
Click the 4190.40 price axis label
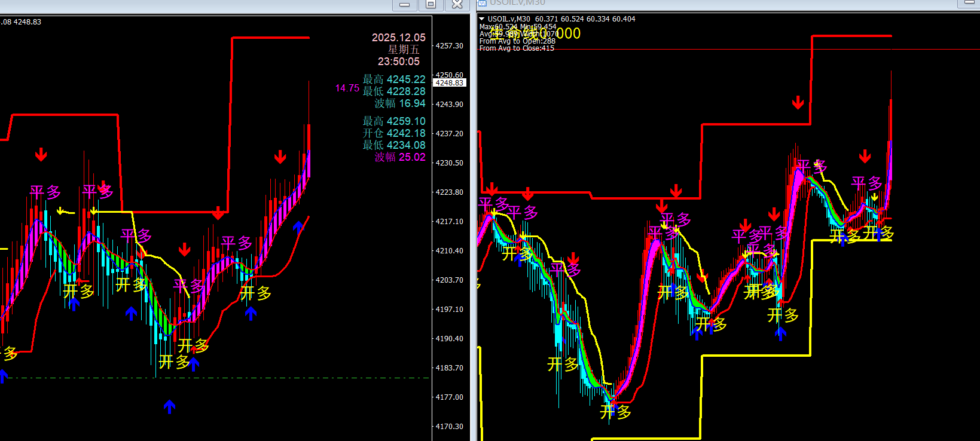(x=449, y=339)
